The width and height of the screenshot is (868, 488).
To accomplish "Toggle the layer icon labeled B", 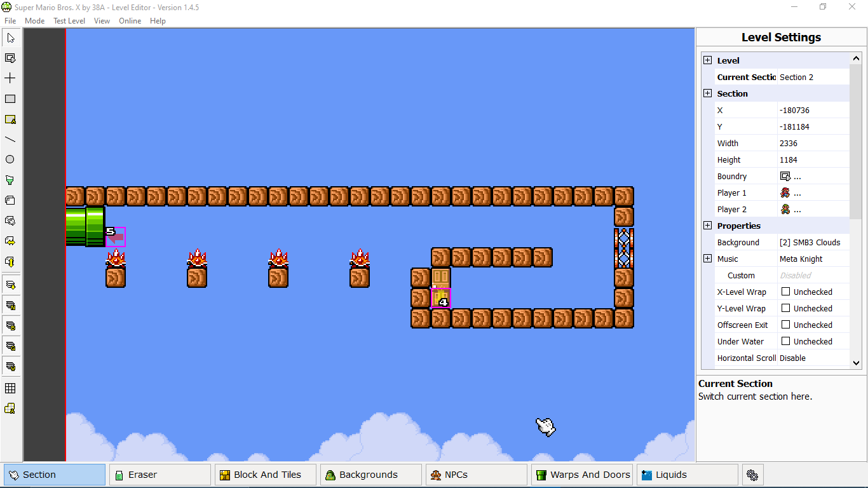I will pyautogui.click(x=10, y=325).
